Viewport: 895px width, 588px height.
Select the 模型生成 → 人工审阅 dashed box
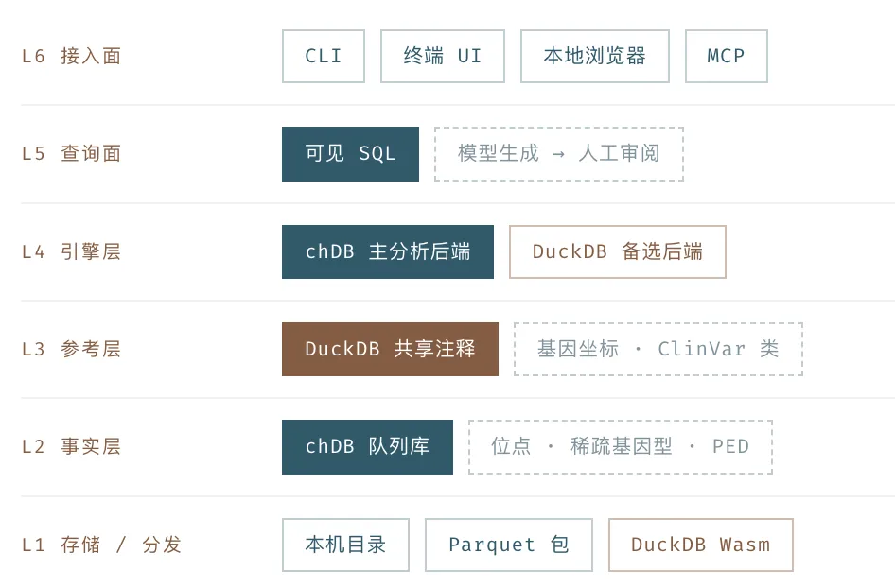[559, 154]
